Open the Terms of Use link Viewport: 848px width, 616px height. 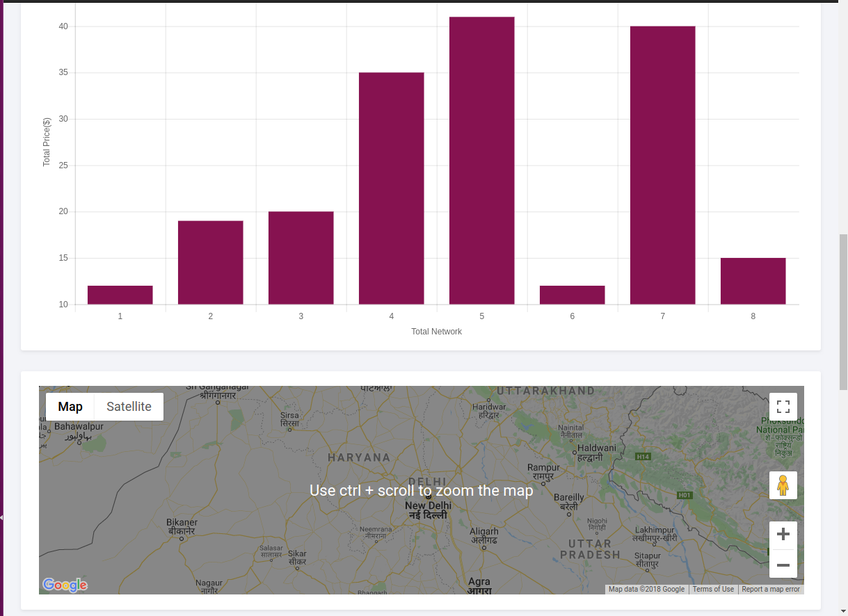[x=713, y=590]
